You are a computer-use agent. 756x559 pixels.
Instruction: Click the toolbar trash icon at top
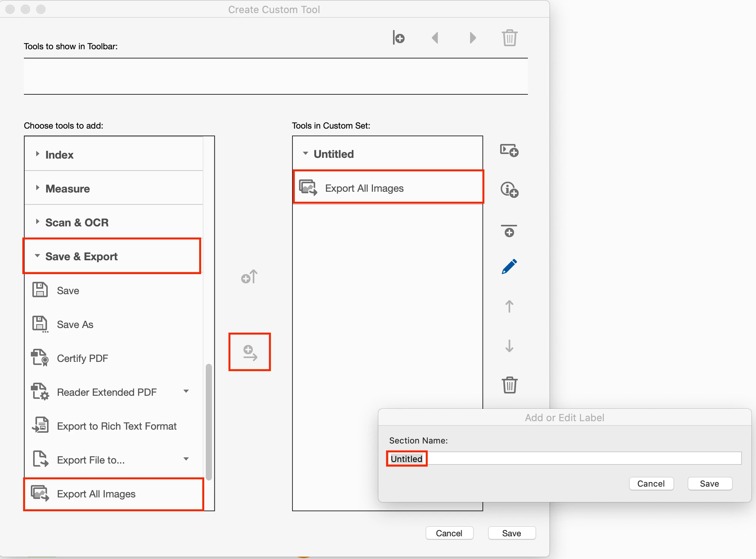coord(509,38)
